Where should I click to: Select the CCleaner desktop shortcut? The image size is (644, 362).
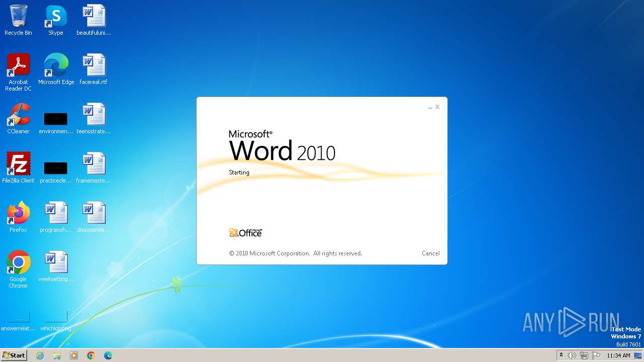(x=18, y=119)
